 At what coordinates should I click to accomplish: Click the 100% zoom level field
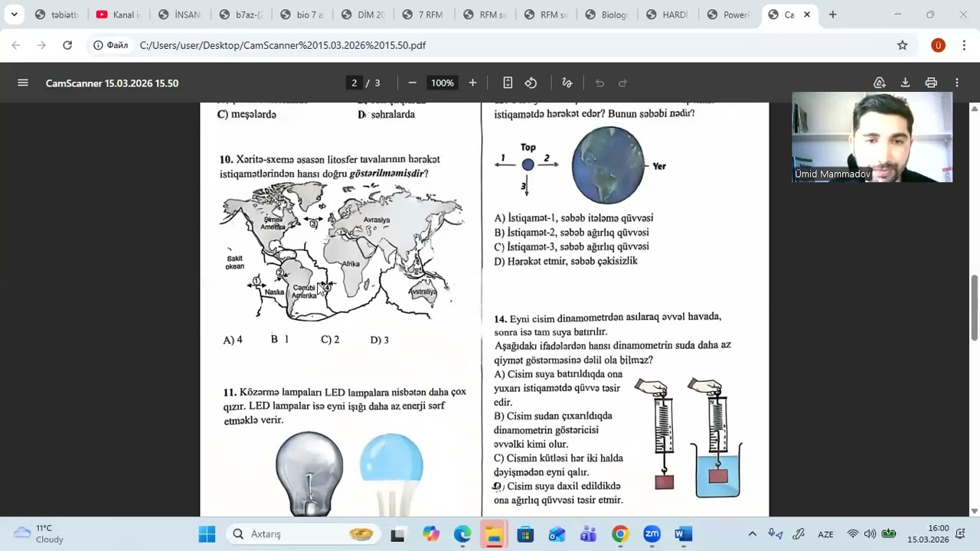pyautogui.click(x=442, y=83)
